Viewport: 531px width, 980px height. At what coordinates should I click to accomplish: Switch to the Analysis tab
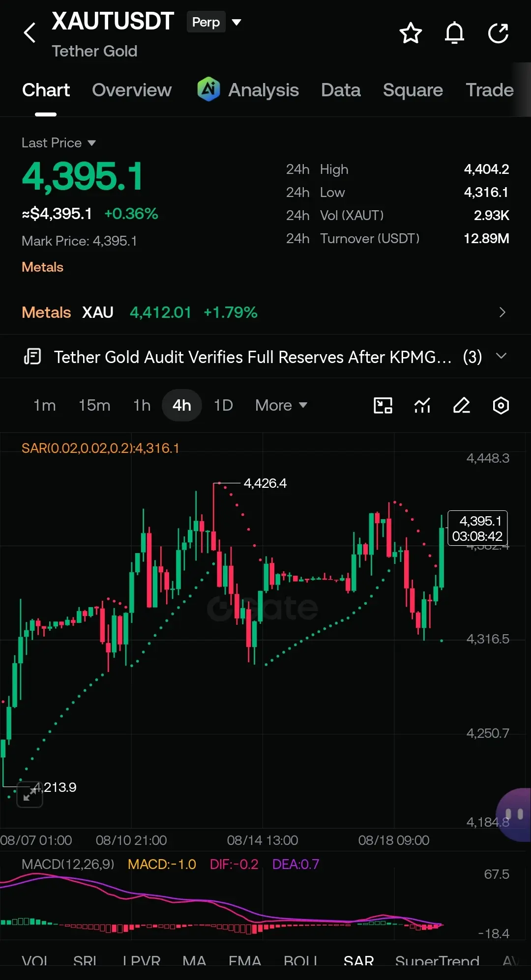pyautogui.click(x=264, y=90)
